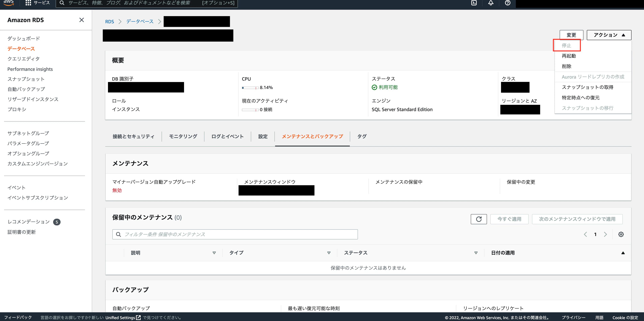Screen dimensions: 644x321
Task: Open the CloudShell terminal icon
Action: coord(474,3)
